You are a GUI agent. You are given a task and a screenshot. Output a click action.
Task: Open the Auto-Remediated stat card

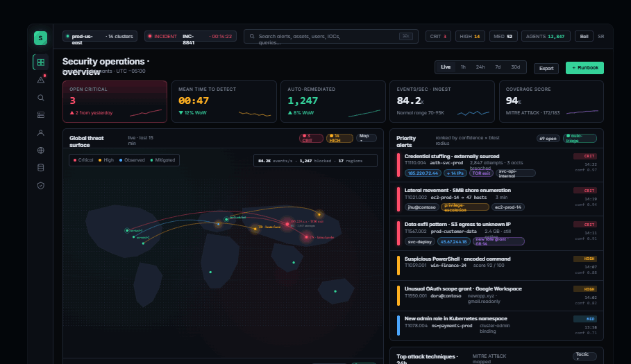pos(333,102)
